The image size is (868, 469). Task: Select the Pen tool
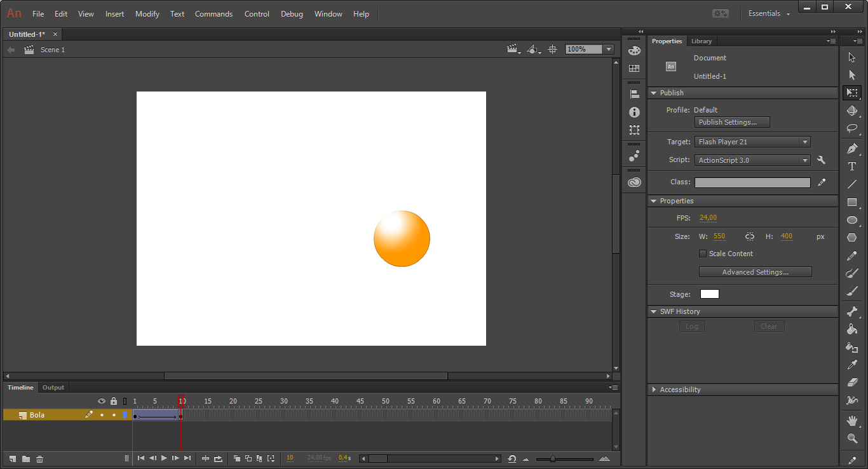[852, 149]
